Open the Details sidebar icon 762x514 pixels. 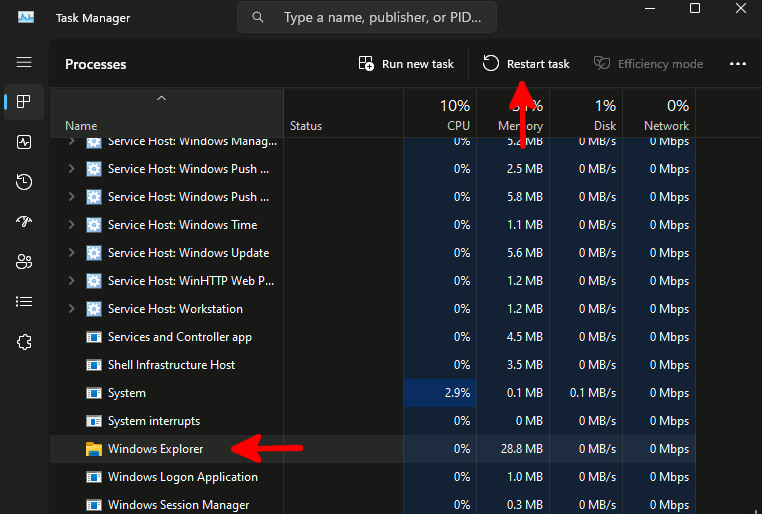coord(24,302)
